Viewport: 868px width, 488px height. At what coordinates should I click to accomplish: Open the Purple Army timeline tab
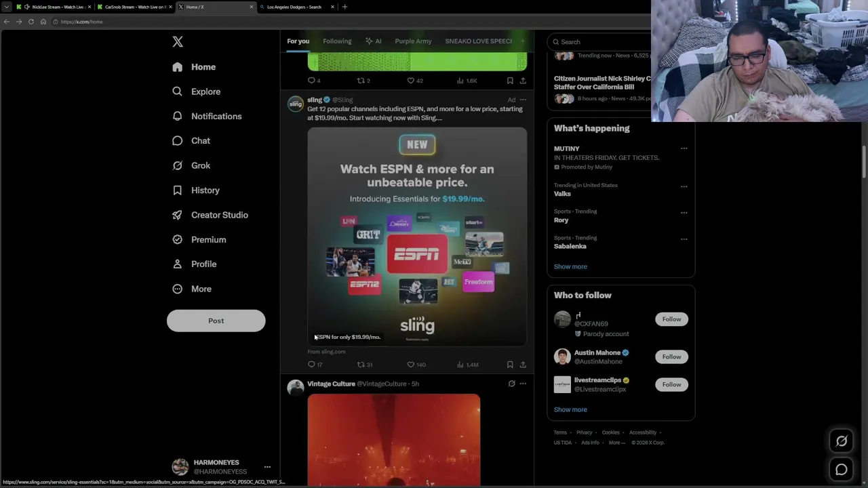tap(413, 41)
